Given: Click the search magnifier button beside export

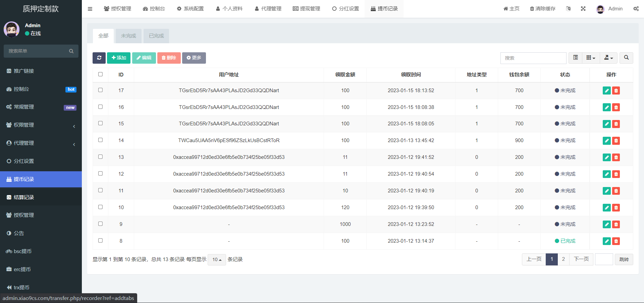Looking at the screenshot, I should [x=626, y=58].
